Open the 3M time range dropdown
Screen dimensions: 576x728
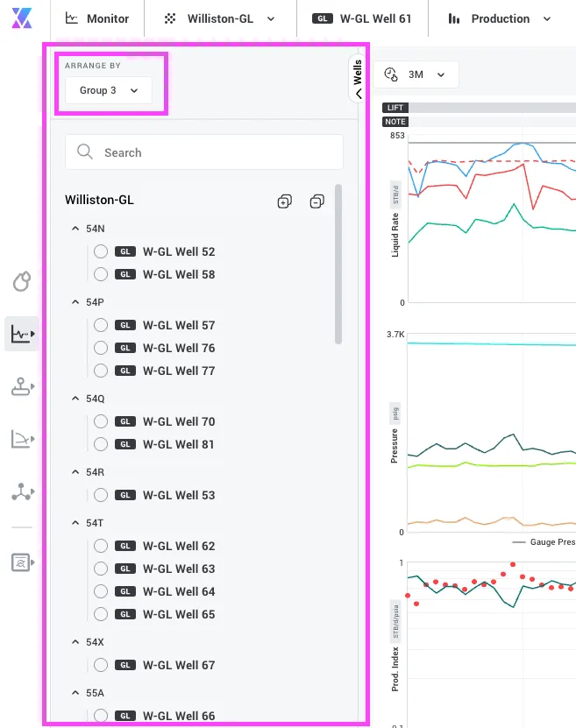tap(416, 74)
